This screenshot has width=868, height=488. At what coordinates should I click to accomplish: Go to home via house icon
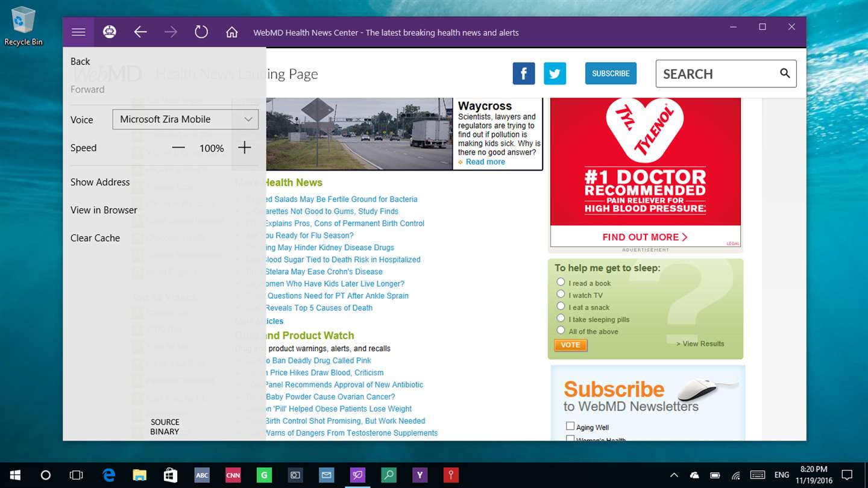[231, 32]
